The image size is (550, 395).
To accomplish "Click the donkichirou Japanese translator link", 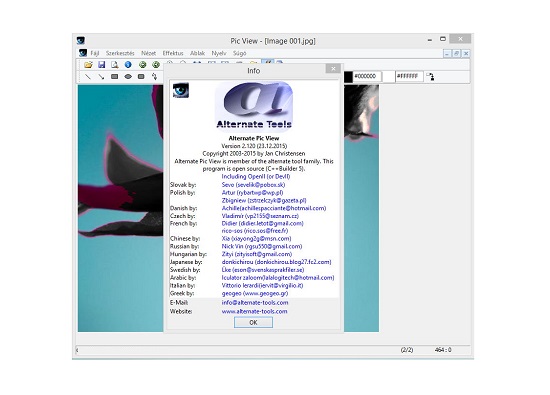I will [x=276, y=262].
